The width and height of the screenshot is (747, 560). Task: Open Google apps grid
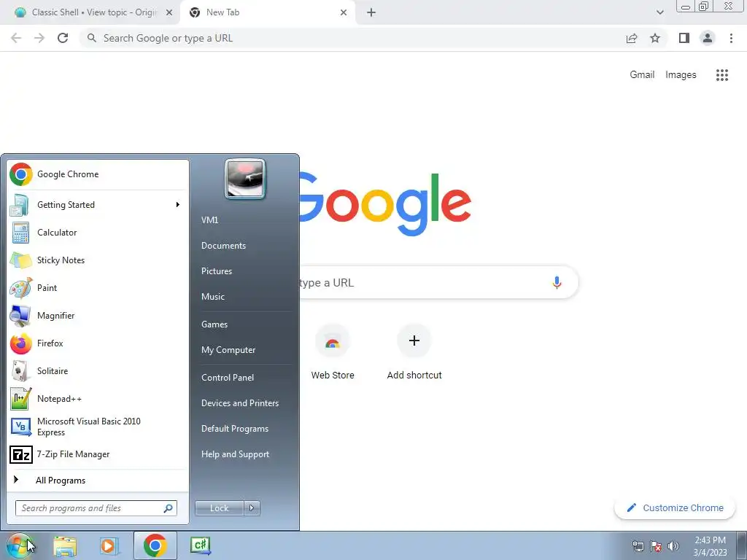coord(722,75)
